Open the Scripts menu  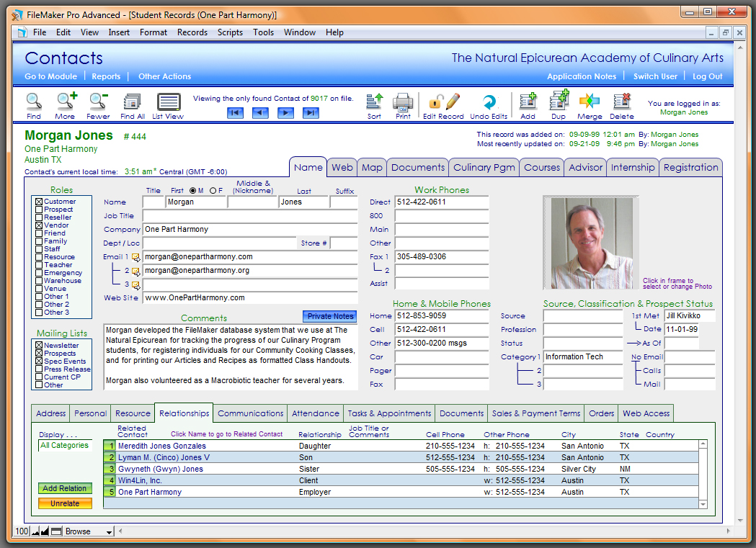click(230, 32)
